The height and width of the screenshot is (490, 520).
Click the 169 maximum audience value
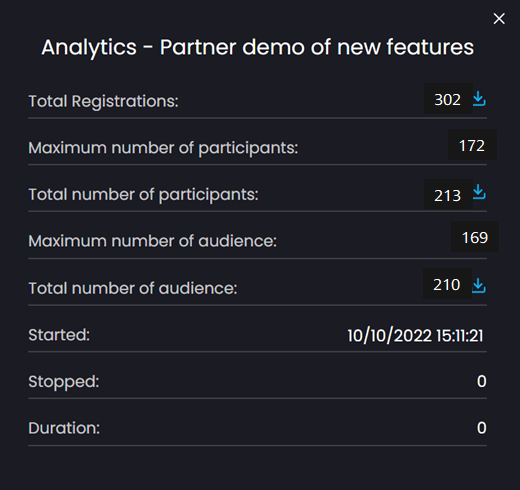[x=475, y=237]
